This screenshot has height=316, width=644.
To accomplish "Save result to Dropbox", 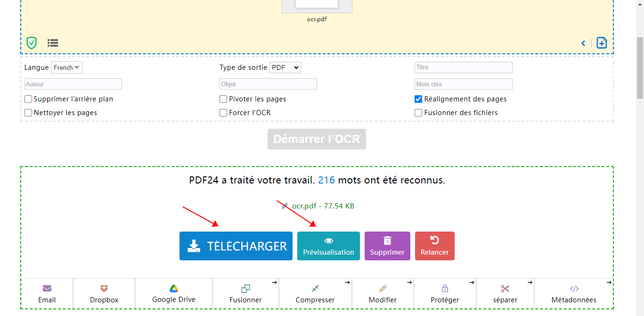I will 104,293.
